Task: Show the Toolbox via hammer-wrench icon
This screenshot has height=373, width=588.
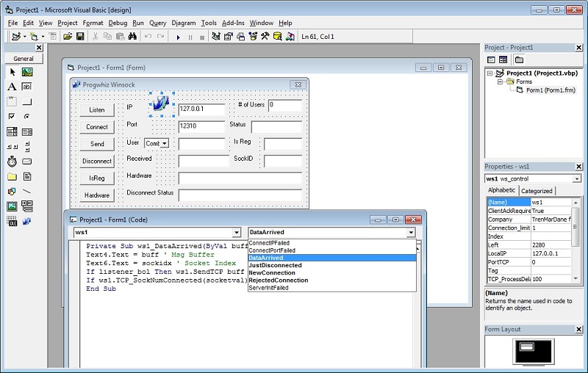Action: coord(265,37)
